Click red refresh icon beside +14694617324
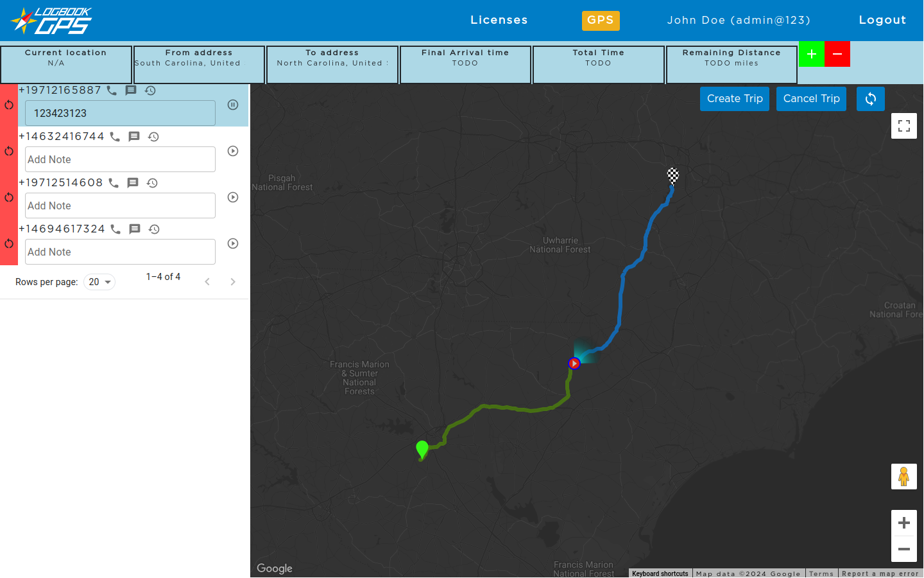Viewport: 924px width, 578px height. click(9, 243)
